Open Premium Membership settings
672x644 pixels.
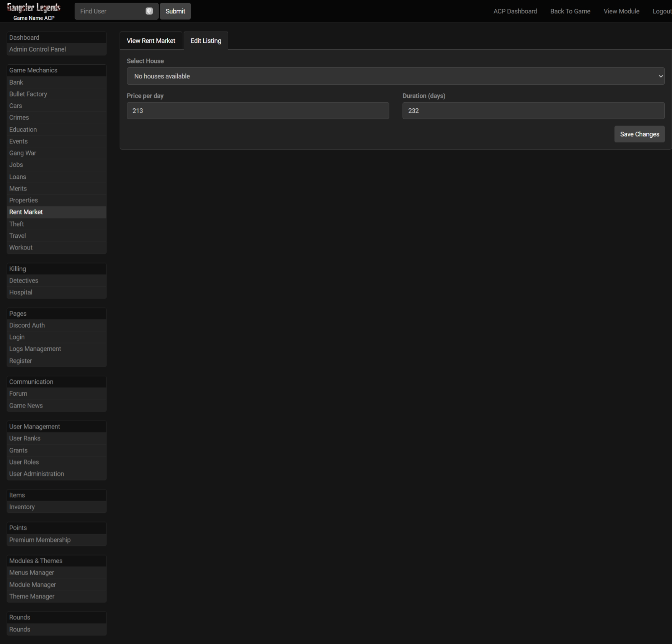coord(40,540)
